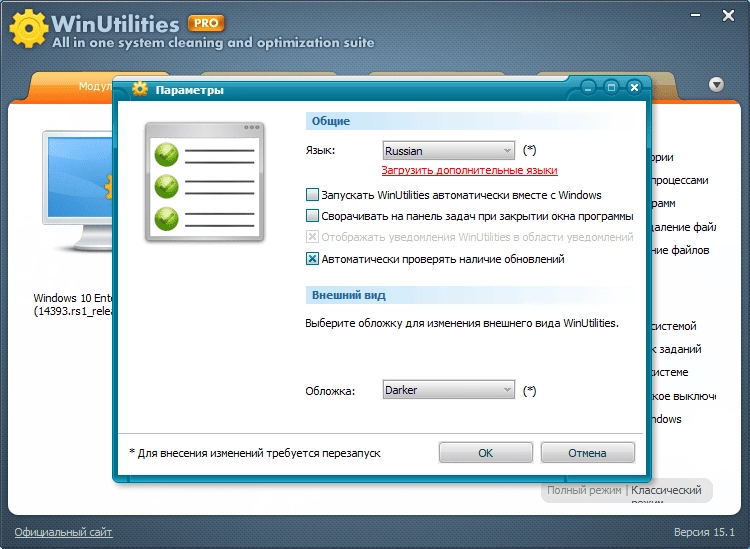Open the Обложка dropdown showing Darker
Screen dimensions: 750x549
(x=449, y=390)
